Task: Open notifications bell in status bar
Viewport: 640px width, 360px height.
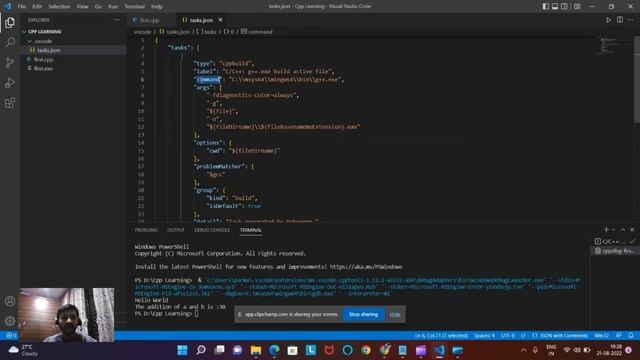Action: pos(631,336)
